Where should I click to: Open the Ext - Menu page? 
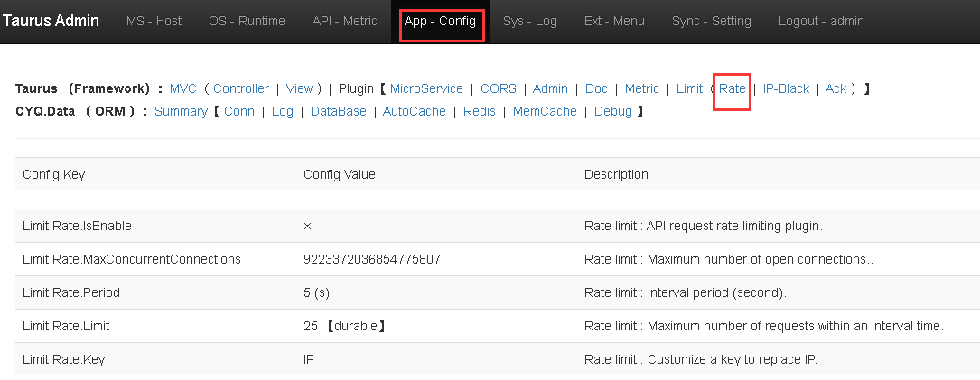point(614,21)
